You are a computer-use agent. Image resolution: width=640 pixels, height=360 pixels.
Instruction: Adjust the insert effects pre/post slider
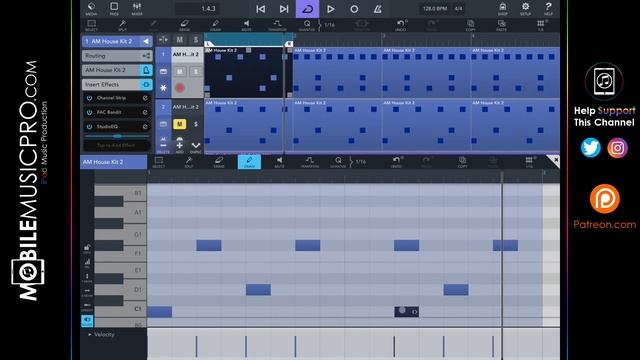point(117,136)
